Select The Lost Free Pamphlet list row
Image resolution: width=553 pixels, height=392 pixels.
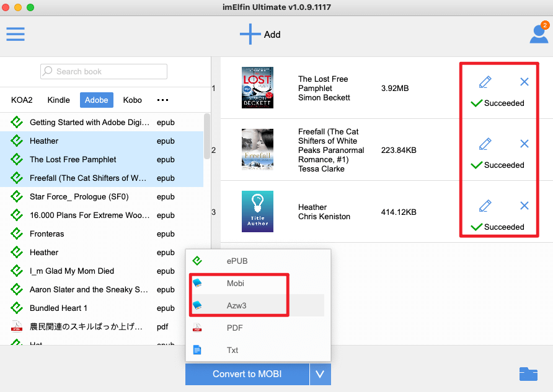(102, 160)
